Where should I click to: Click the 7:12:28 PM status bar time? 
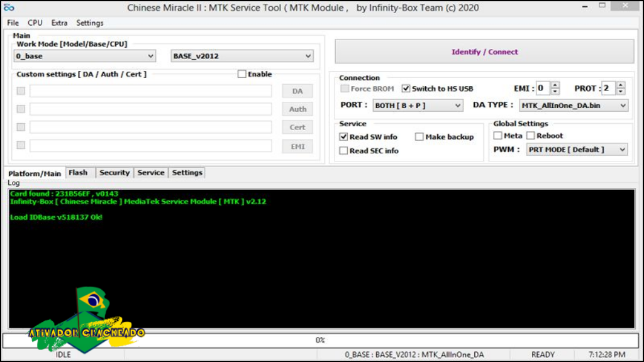[607, 354]
